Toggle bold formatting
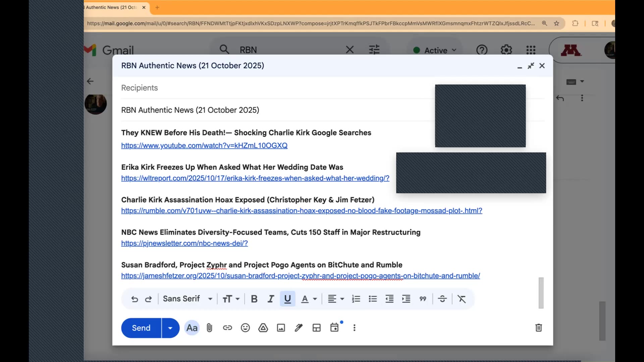 (254, 299)
